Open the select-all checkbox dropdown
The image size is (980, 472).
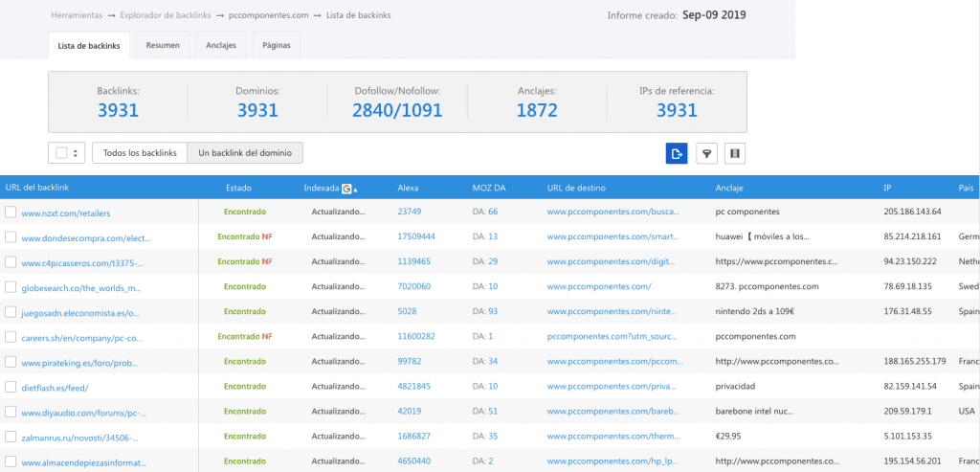click(67, 153)
